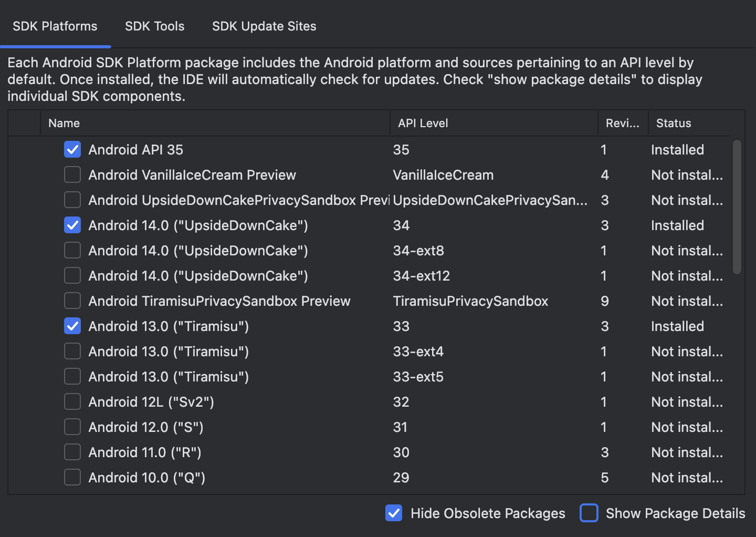Viewport: 756px width, 537px height.
Task: Sort by the Status column header
Action: coord(689,123)
